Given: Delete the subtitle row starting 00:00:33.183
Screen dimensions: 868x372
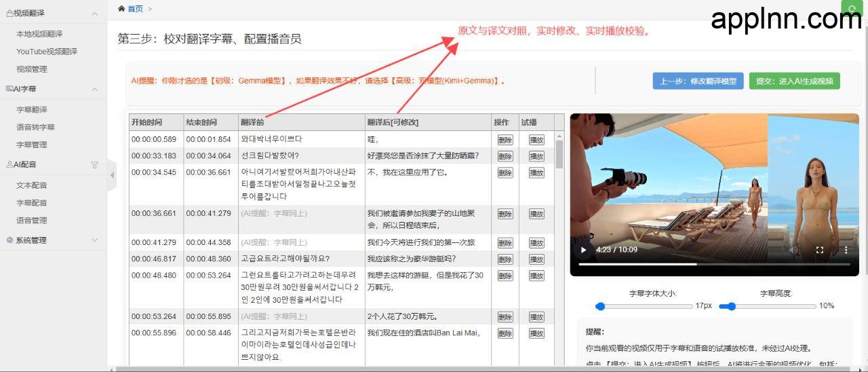Looking at the screenshot, I should [x=505, y=156].
